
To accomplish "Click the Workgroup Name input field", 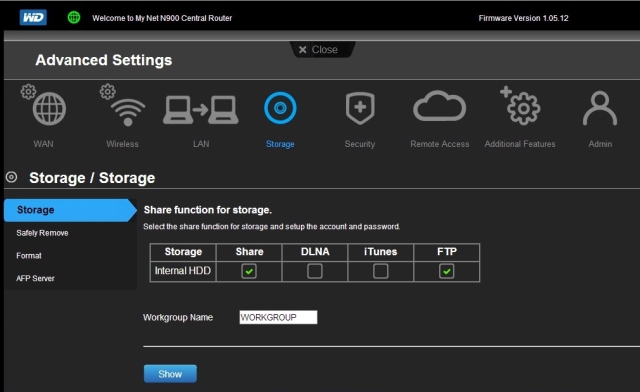I will coord(278,317).
